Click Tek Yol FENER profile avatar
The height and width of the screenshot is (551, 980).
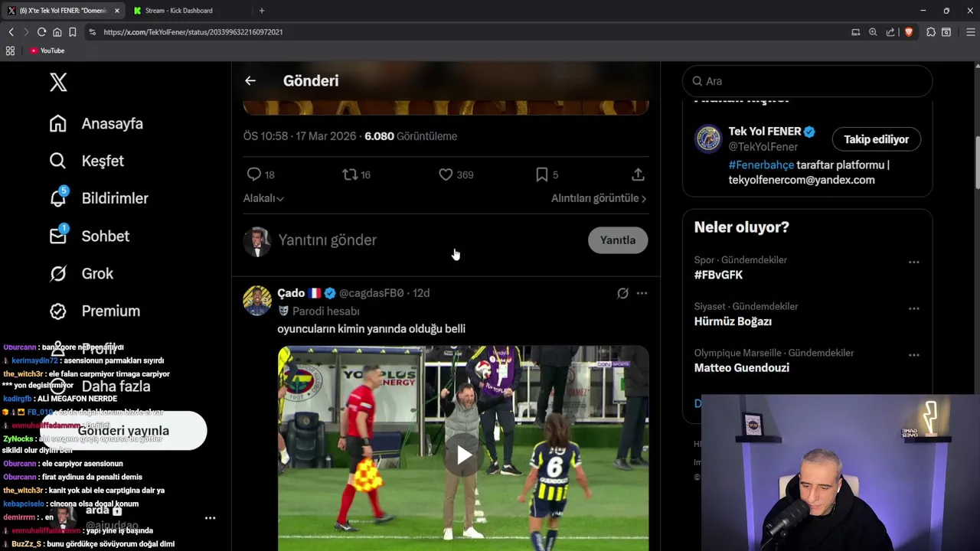pos(708,139)
